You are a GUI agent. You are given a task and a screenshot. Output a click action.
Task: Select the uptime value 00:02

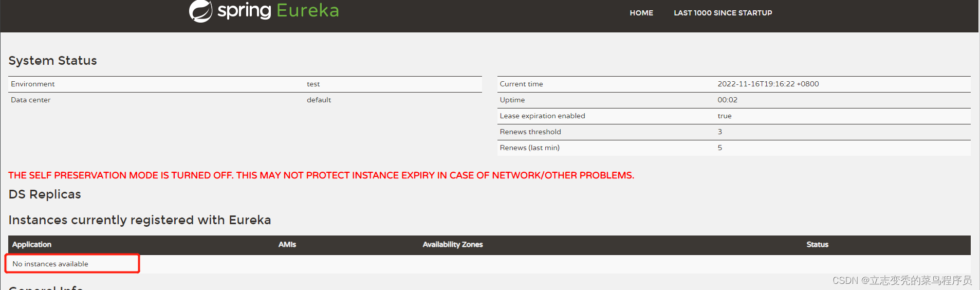(727, 100)
